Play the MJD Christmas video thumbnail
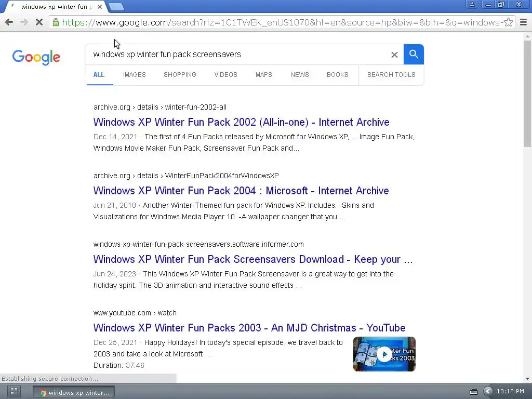This screenshot has height=399, width=532. (384, 354)
